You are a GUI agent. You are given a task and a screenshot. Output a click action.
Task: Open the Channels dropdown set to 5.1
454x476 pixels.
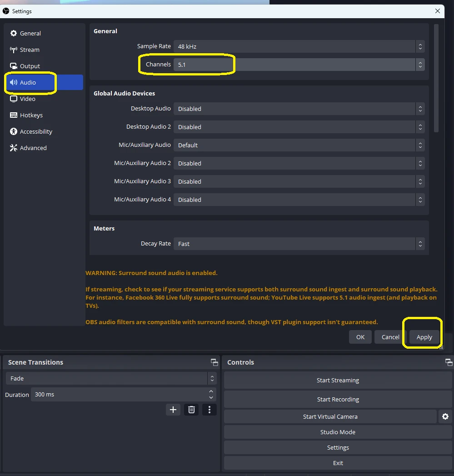pos(299,65)
